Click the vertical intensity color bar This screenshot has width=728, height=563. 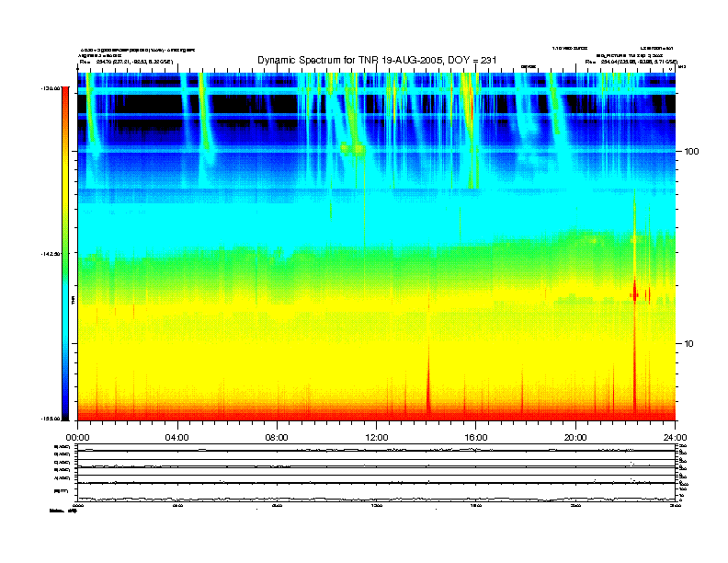pyautogui.click(x=65, y=254)
